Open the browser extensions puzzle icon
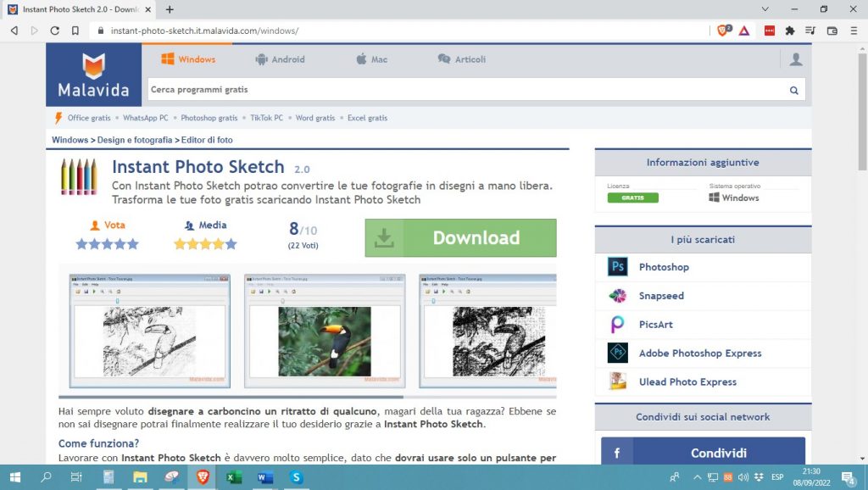The image size is (868, 490). pos(790,31)
